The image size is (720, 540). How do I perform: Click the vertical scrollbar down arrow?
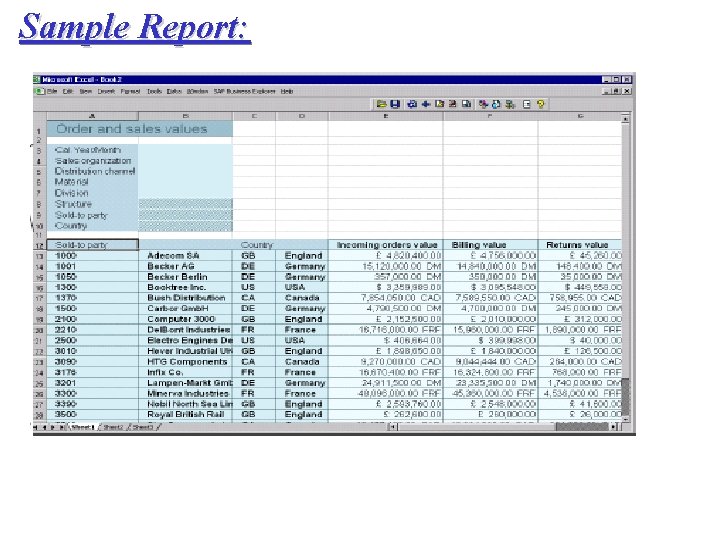(x=625, y=419)
